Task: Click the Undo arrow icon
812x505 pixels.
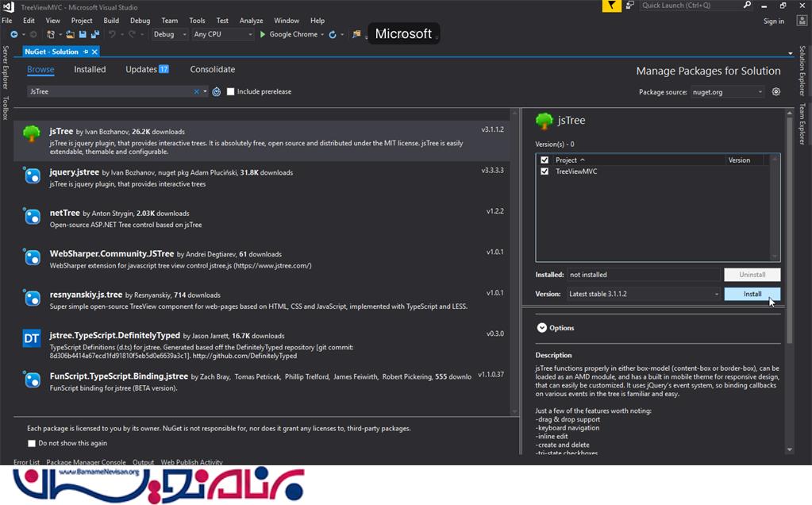Action: [112, 34]
